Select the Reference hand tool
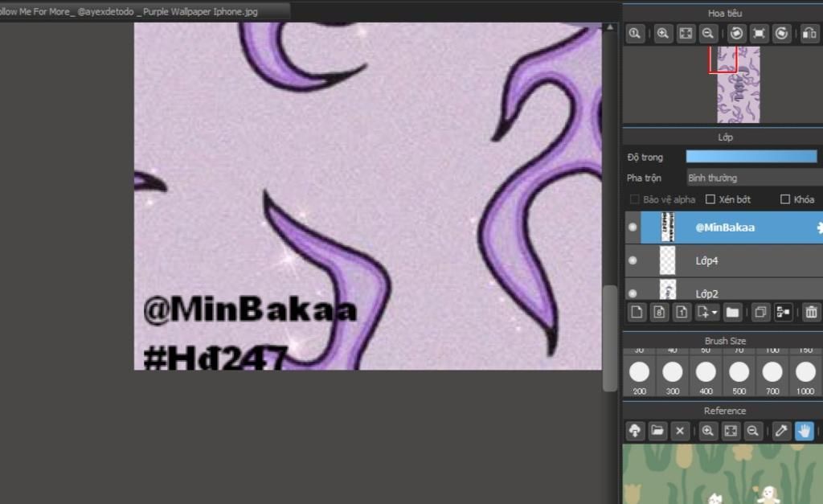823x504 pixels. pyautogui.click(x=804, y=431)
